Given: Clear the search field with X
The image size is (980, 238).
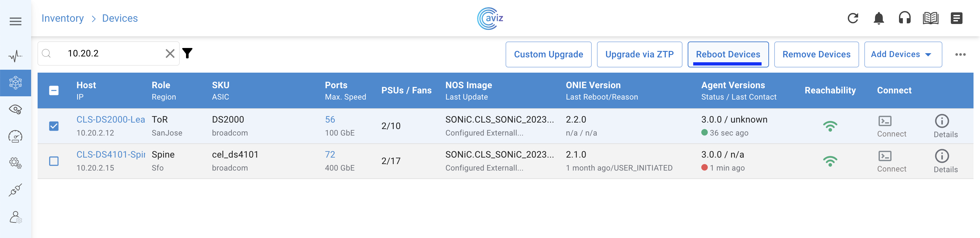Looking at the screenshot, I should [170, 54].
